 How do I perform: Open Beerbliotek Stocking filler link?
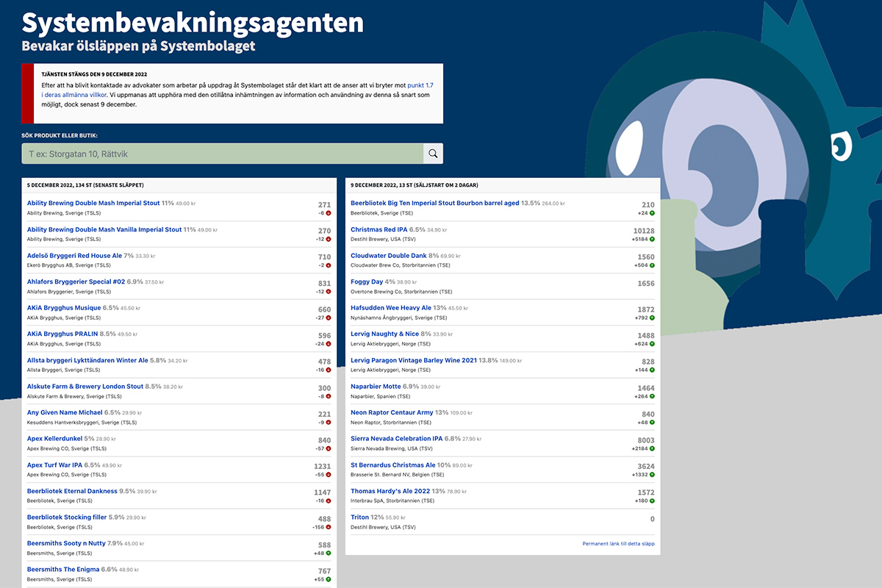(x=67, y=517)
